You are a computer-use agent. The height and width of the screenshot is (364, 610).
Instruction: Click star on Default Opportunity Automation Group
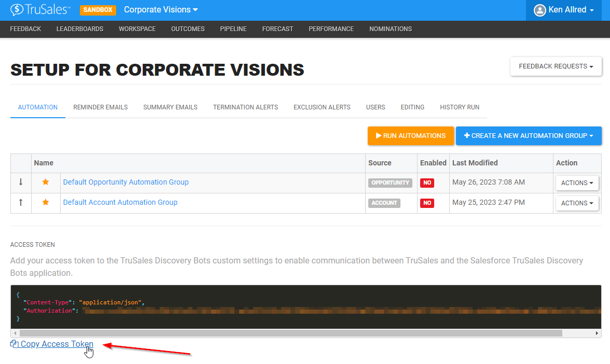[x=46, y=182]
